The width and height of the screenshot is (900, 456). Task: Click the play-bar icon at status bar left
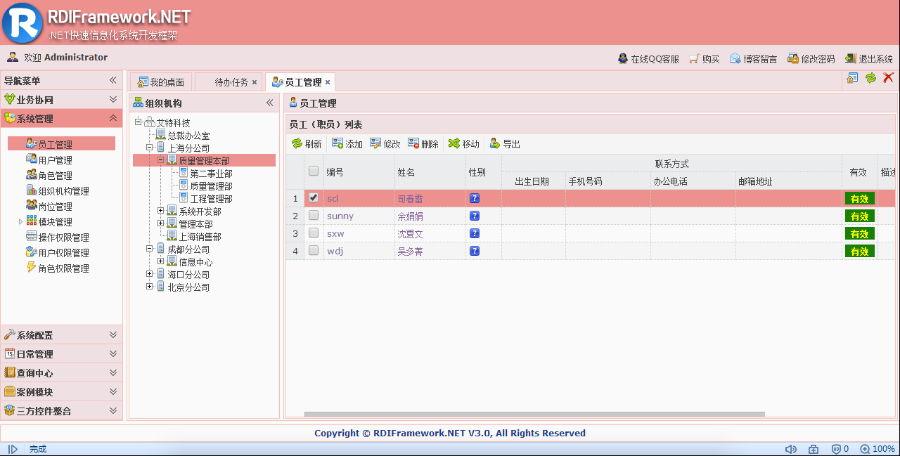[13, 449]
